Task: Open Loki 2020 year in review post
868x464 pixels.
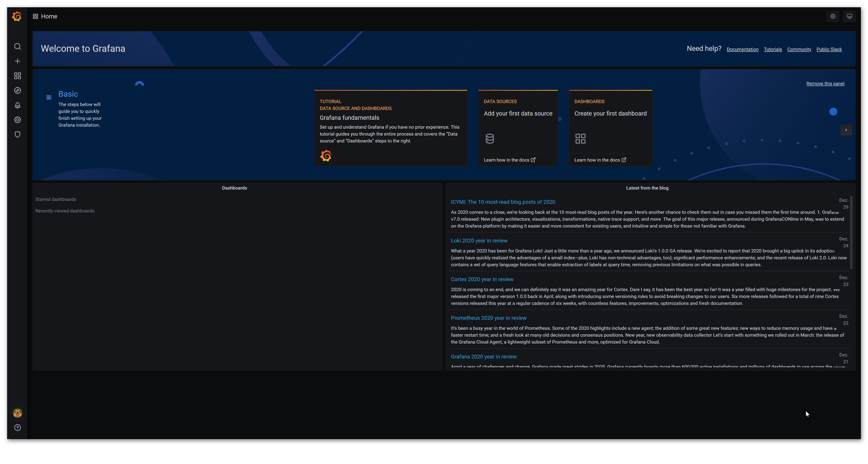Action: (x=479, y=240)
